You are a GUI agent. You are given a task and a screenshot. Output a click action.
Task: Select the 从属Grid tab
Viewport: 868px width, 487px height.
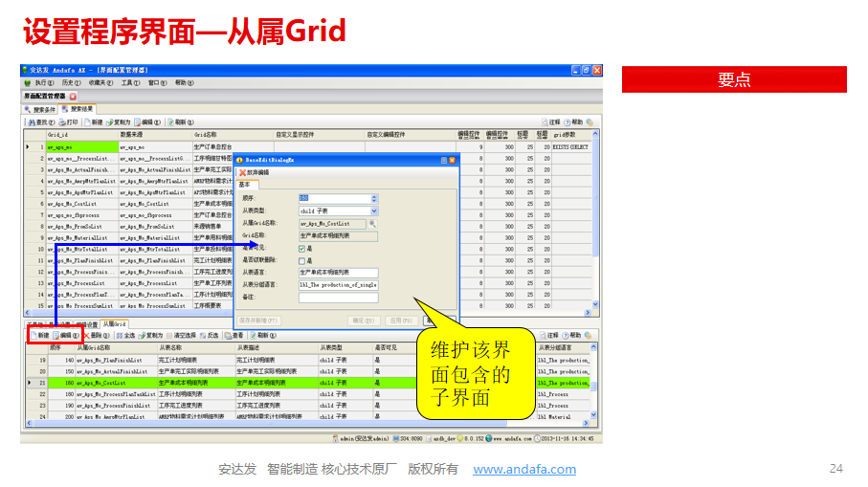[114, 324]
